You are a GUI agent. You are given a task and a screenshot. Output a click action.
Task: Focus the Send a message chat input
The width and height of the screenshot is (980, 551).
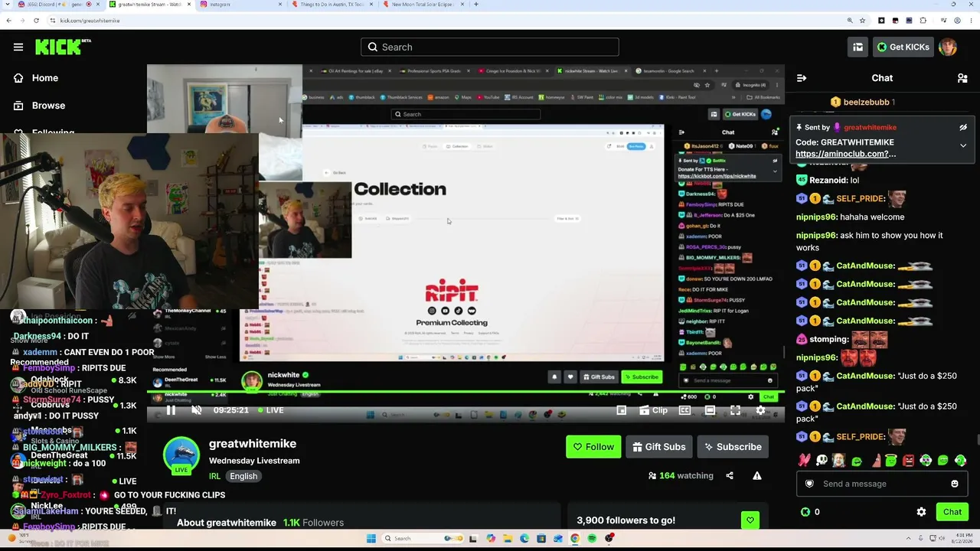(880, 484)
